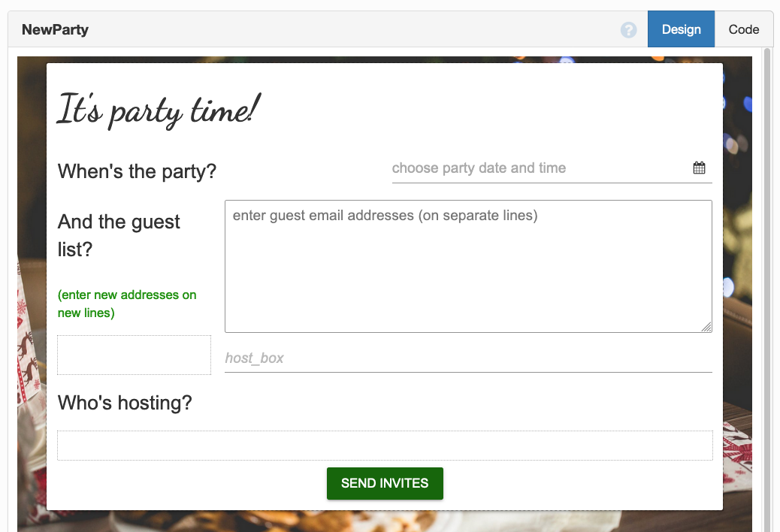Click the blank card area right of the heading
The width and height of the screenshot is (780, 532).
pos(488,109)
